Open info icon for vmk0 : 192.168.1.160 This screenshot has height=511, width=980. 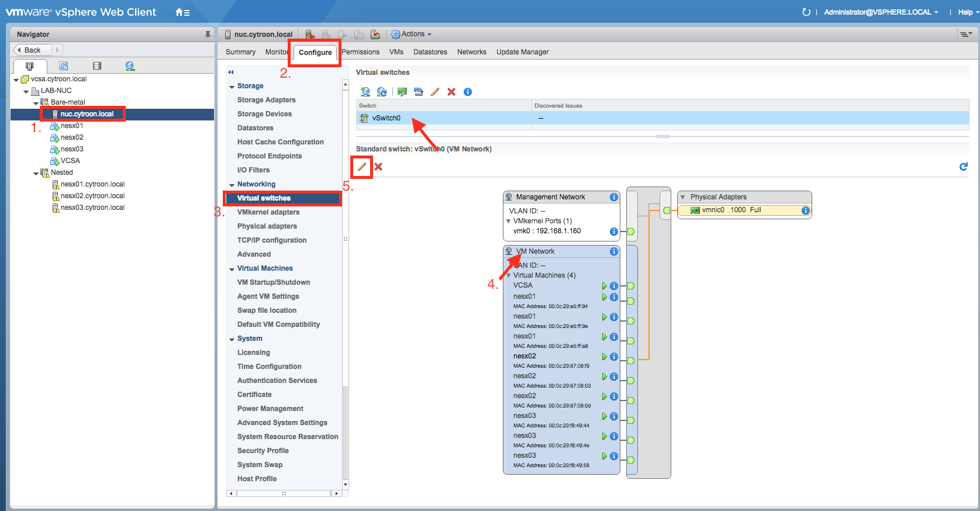614,232
